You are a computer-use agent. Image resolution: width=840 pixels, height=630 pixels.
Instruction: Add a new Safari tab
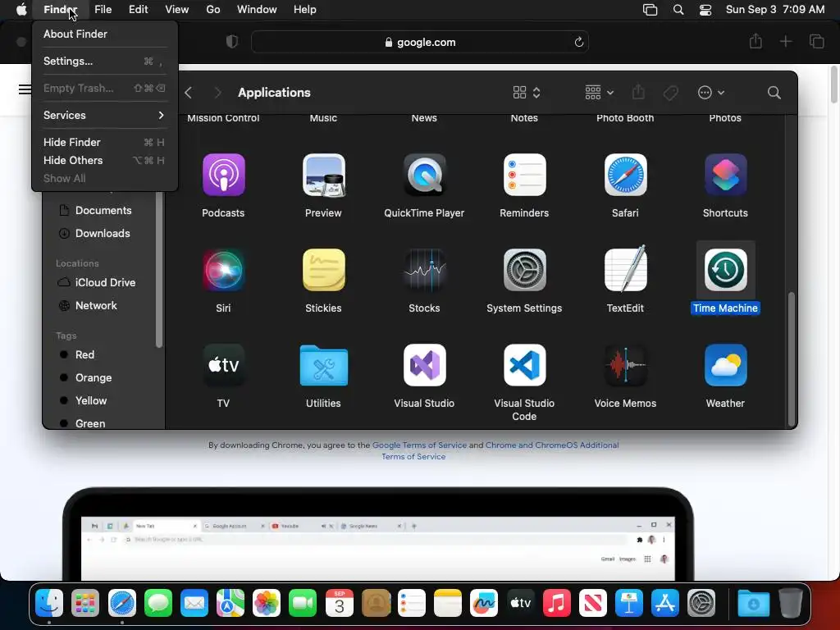[785, 41]
